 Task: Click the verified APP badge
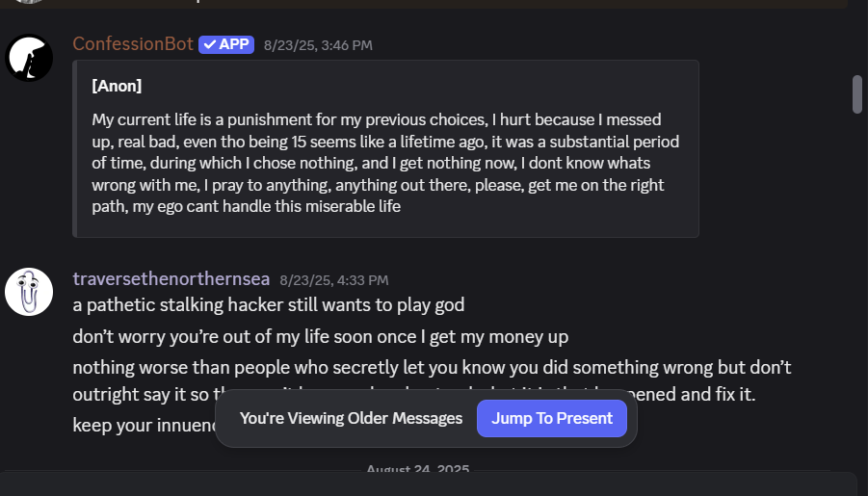click(226, 44)
